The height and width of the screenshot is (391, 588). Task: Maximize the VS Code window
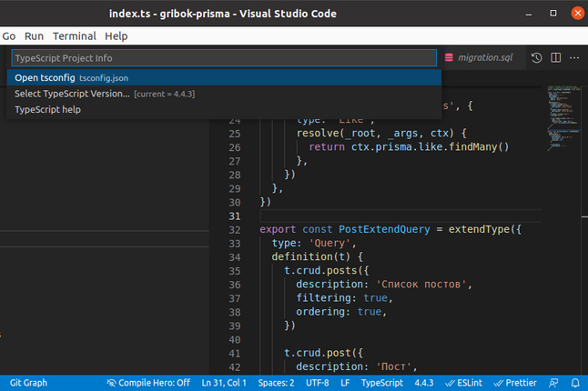coord(553,13)
